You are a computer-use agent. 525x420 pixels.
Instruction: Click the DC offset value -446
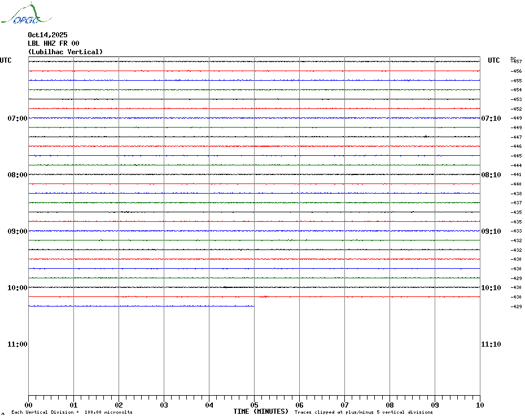click(x=517, y=146)
